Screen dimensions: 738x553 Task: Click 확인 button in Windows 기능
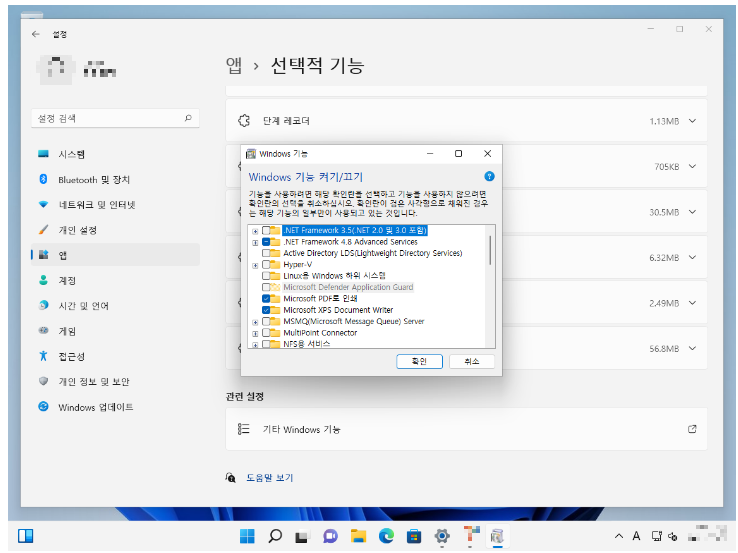419,361
